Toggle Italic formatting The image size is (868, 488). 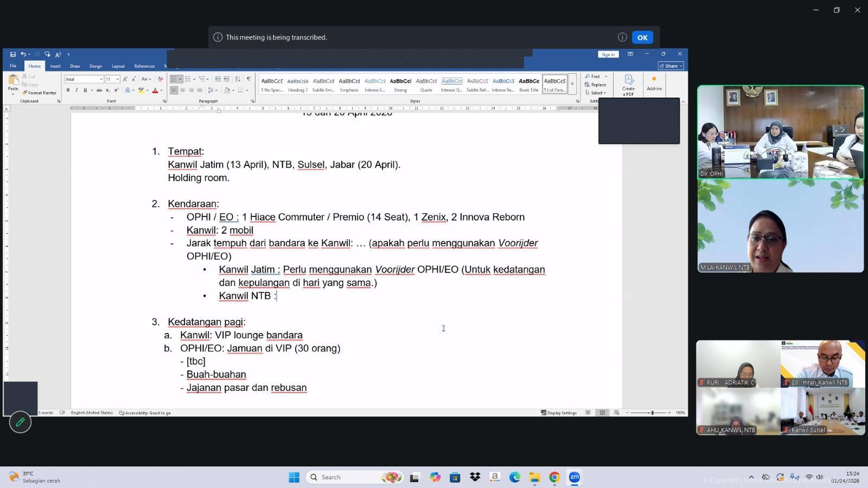[x=76, y=91]
